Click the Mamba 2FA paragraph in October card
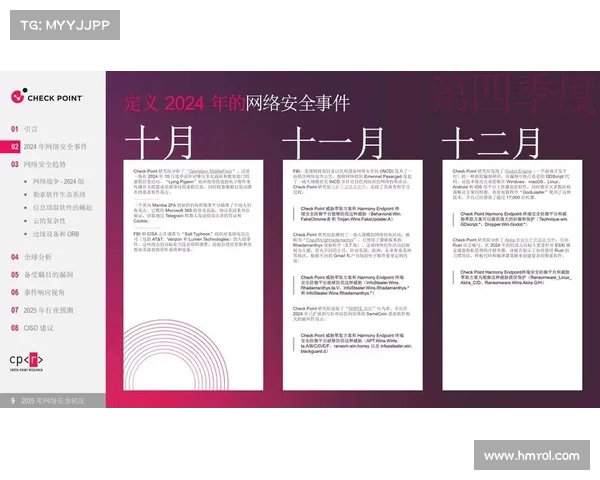This screenshot has height=480, width=600. (192, 213)
